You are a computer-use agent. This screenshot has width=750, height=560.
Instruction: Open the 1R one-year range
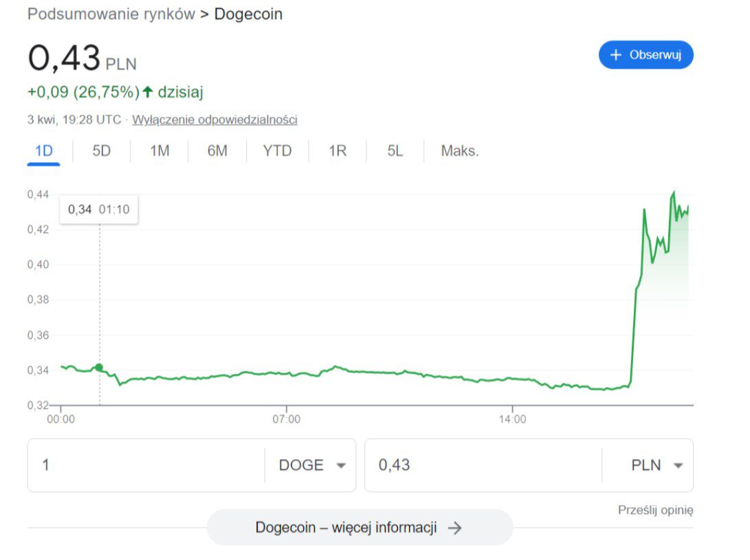[x=338, y=151]
